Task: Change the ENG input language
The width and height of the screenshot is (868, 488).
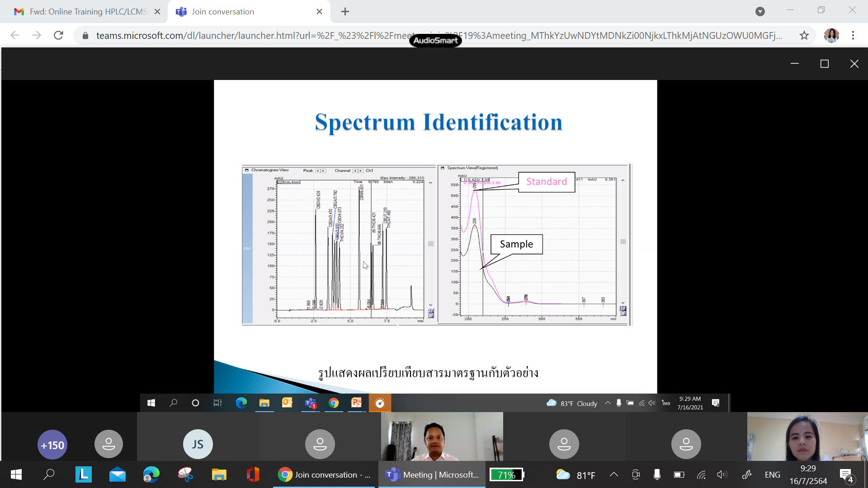Action: tap(773, 474)
